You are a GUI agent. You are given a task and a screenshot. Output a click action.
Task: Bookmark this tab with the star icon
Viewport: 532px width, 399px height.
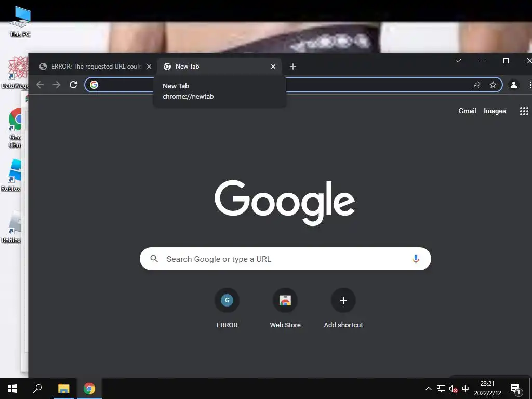[x=493, y=85]
